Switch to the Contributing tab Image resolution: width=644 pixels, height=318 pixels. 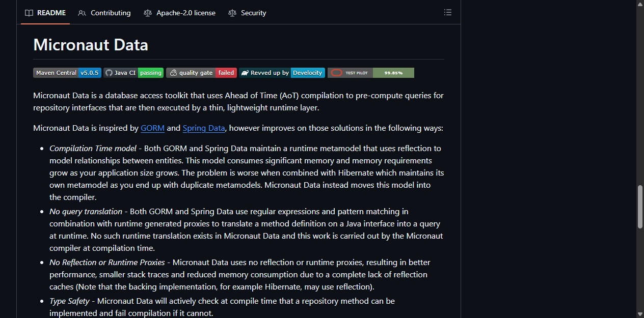tap(104, 13)
